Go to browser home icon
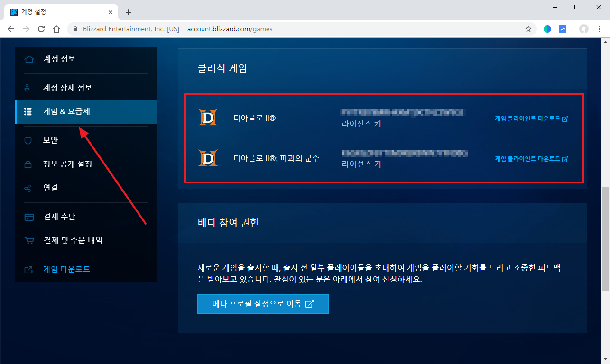This screenshot has width=610, height=364. (x=56, y=29)
